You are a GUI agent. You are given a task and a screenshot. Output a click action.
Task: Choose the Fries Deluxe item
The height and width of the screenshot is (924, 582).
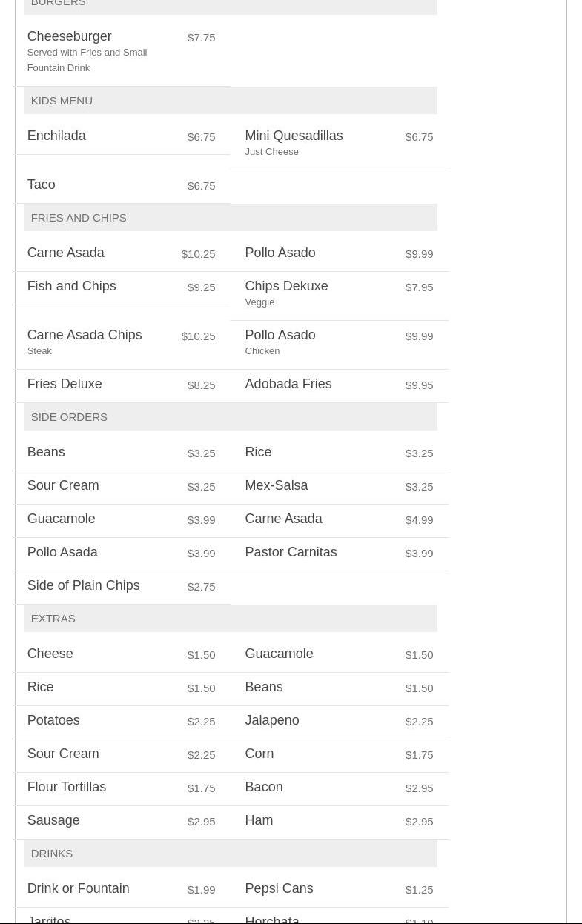65,384
